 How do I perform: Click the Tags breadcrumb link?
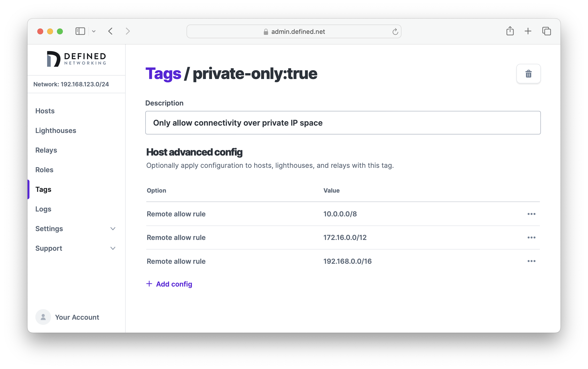[163, 74]
